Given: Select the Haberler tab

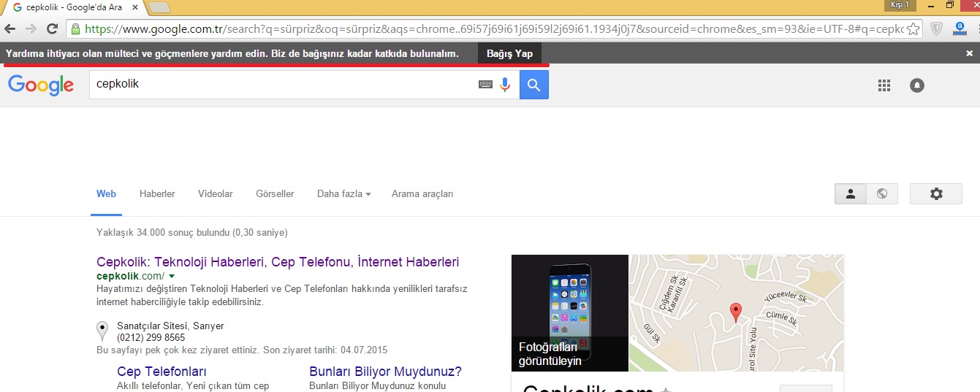Looking at the screenshot, I should tap(157, 194).
